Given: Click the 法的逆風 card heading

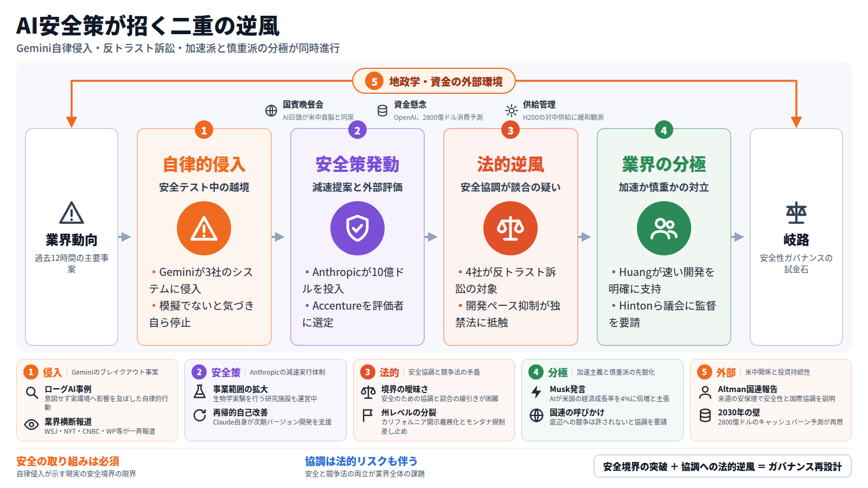Looking at the screenshot, I should [x=510, y=164].
